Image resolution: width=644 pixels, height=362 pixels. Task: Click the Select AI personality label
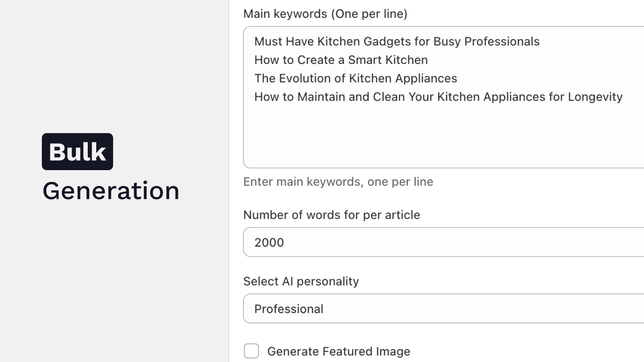pyautogui.click(x=301, y=281)
